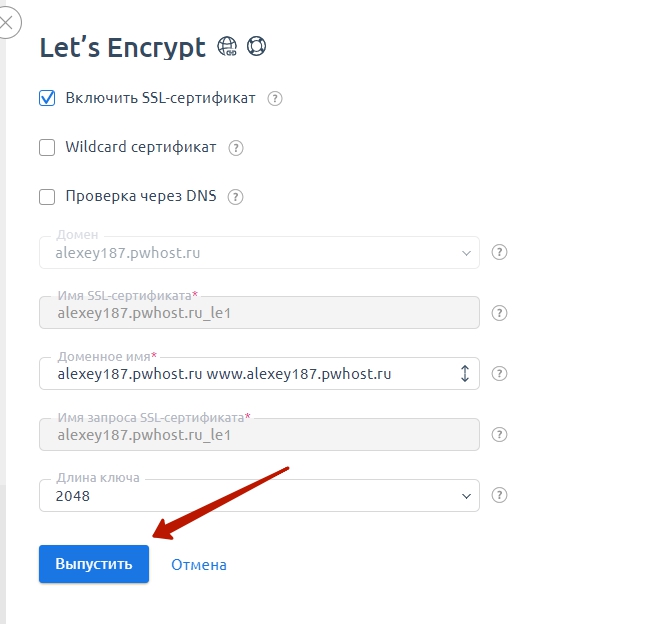
Task: Click help icon beside Проверка через DNS
Action: pos(235,197)
